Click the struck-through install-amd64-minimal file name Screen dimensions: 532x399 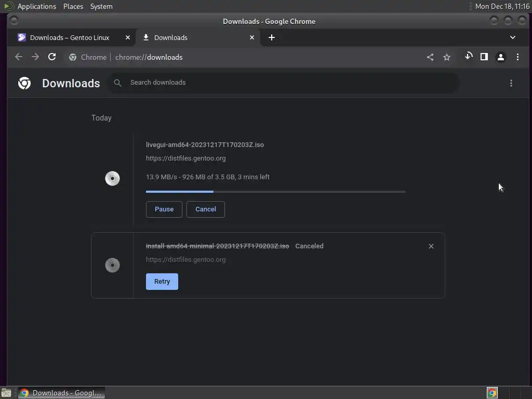click(x=218, y=246)
